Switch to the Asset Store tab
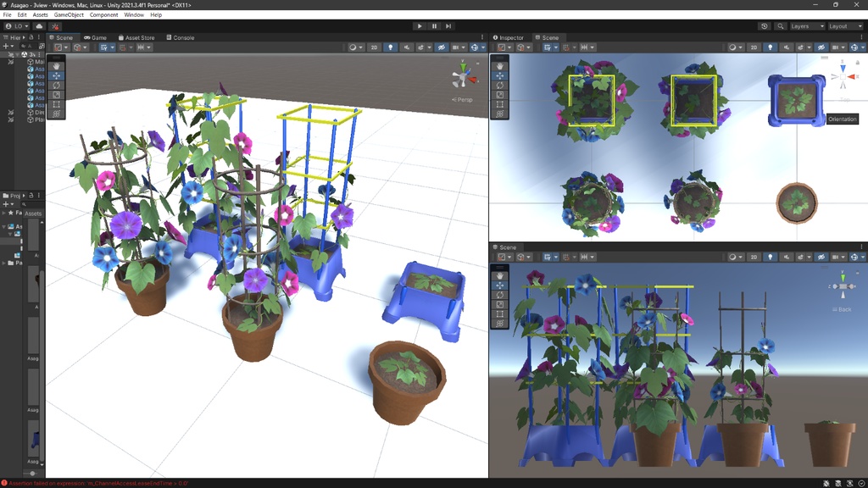 [x=136, y=37]
